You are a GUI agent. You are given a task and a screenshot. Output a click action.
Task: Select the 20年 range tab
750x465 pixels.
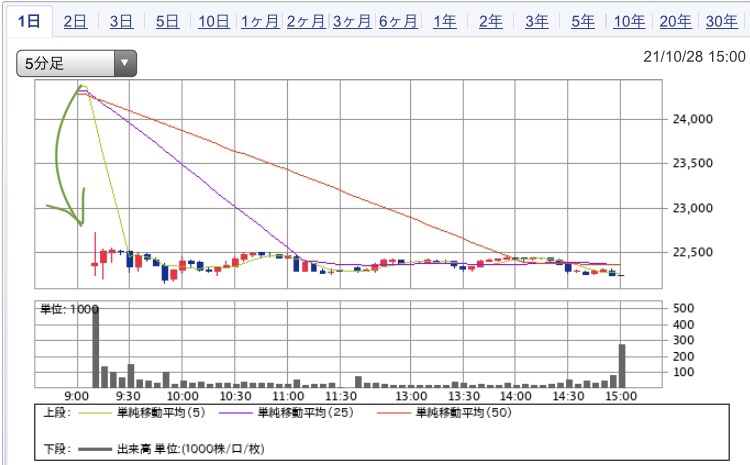(676, 21)
